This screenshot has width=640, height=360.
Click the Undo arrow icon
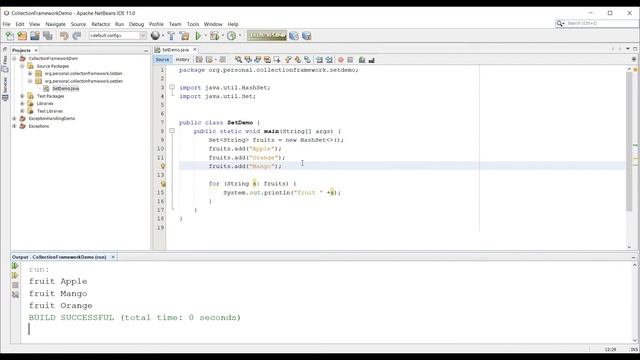coord(64,36)
